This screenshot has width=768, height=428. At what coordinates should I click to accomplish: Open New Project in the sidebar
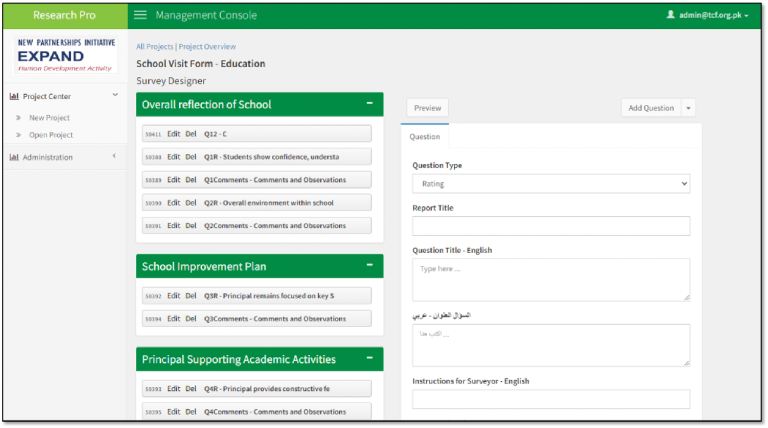point(49,118)
